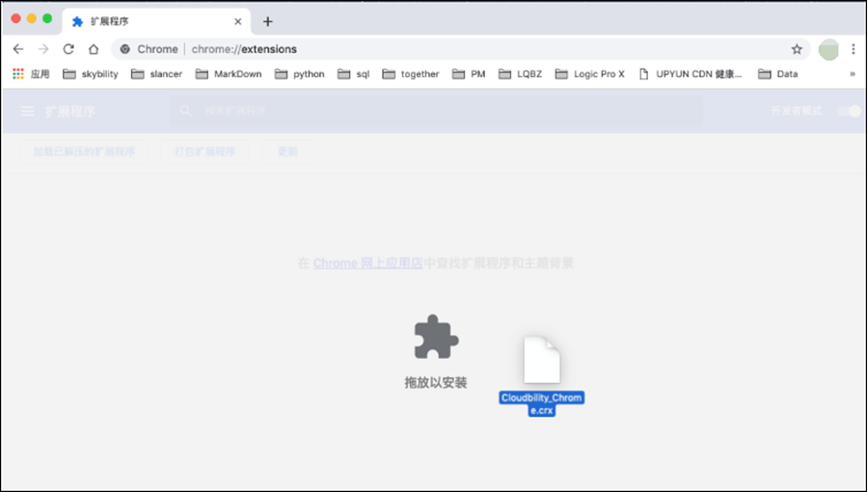Viewport: 868px width, 492px height.
Task: Go to the Chrome home page icon
Action: [94, 49]
